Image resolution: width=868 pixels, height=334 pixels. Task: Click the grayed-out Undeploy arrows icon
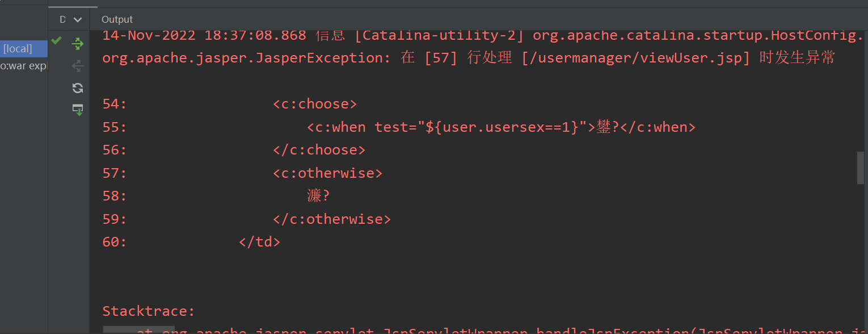click(x=78, y=66)
